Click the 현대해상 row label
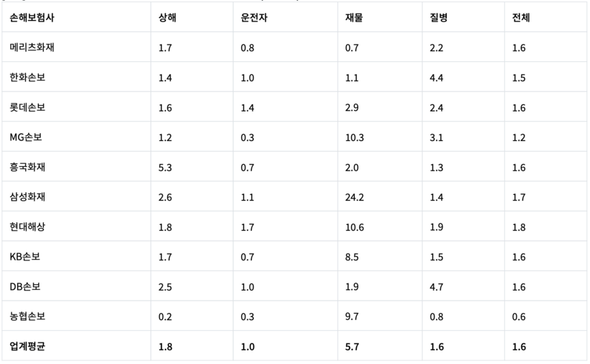 pyautogui.click(x=27, y=227)
